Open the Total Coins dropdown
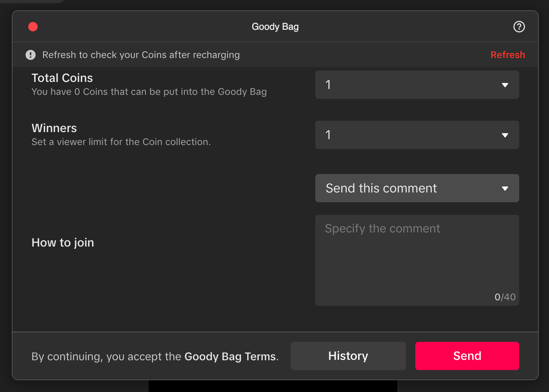 pyautogui.click(x=417, y=85)
